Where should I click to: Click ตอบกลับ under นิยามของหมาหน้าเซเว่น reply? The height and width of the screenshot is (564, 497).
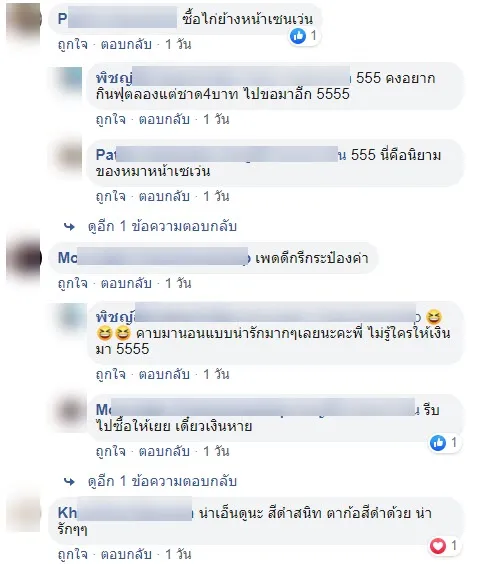164,196
